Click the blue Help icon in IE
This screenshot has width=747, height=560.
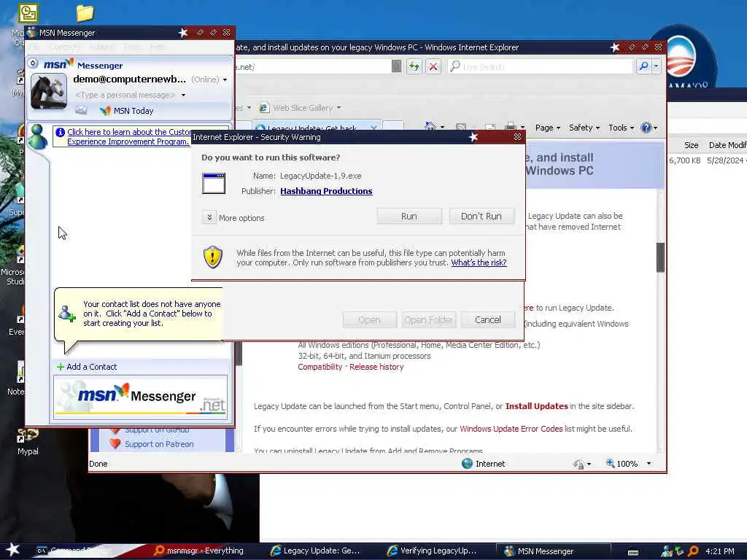[x=646, y=128]
